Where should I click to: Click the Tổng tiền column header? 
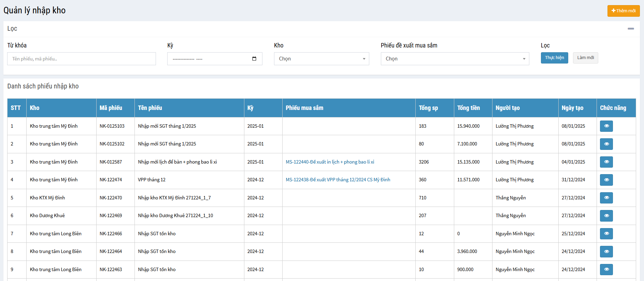pyautogui.click(x=468, y=108)
